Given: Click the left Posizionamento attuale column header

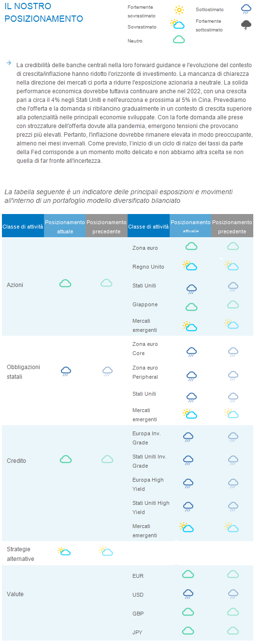Looking at the screenshot, I should [x=65, y=227].
